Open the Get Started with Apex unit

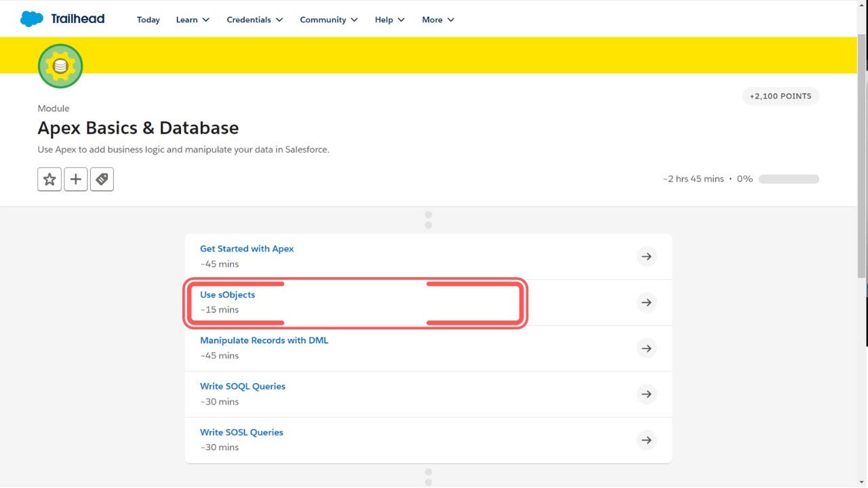click(x=247, y=249)
